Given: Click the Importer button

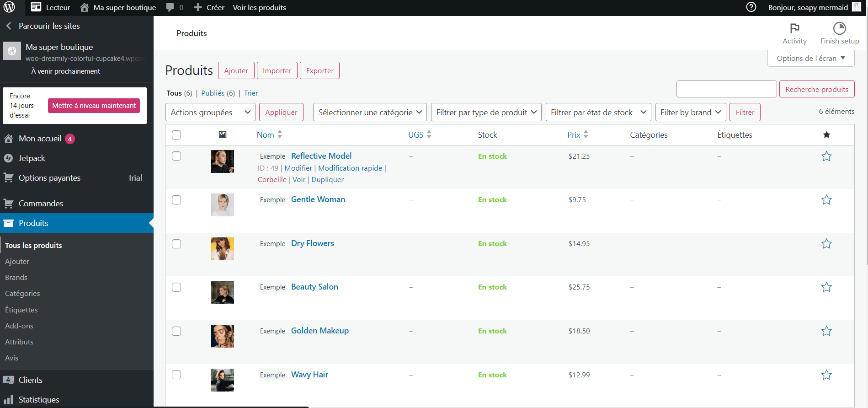Looking at the screenshot, I should pos(277,70).
